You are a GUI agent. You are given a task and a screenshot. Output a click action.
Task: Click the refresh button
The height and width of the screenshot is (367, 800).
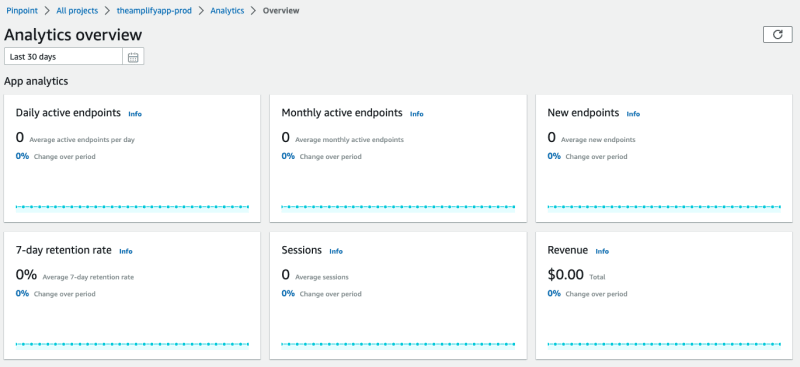778,34
